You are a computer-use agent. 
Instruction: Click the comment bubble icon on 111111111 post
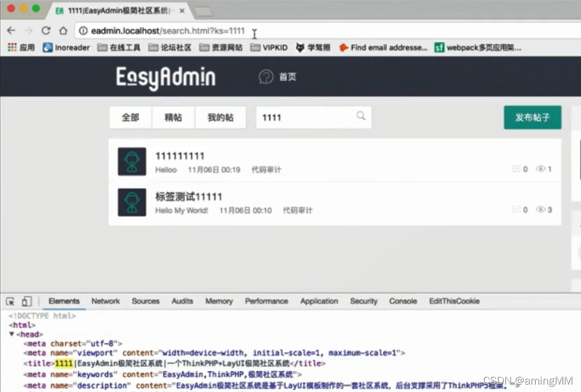click(x=516, y=169)
